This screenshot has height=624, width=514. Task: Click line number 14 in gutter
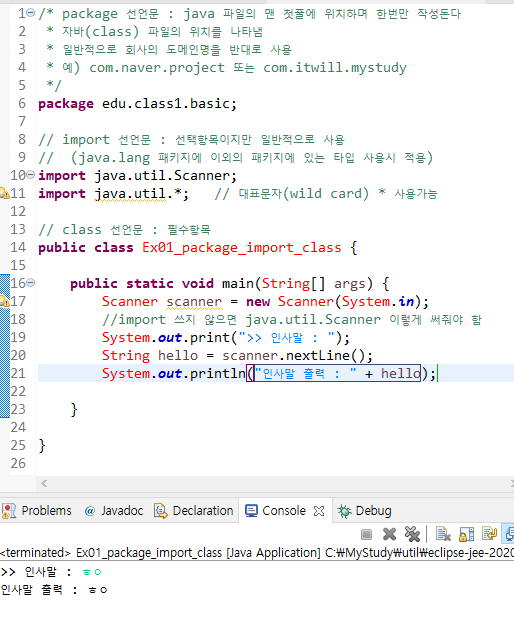(x=18, y=248)
